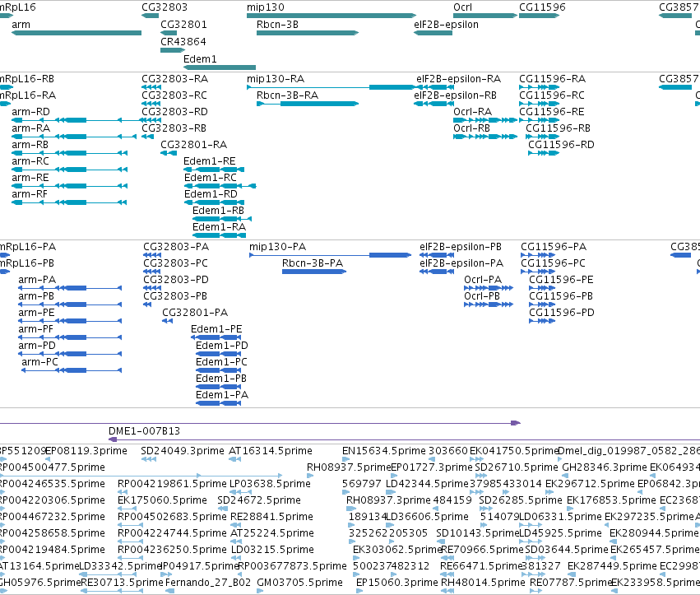The width and height of the screenshot is (700, 595).
Task: Click protein Ocrl-PA
Action: (x=489, y=288)
